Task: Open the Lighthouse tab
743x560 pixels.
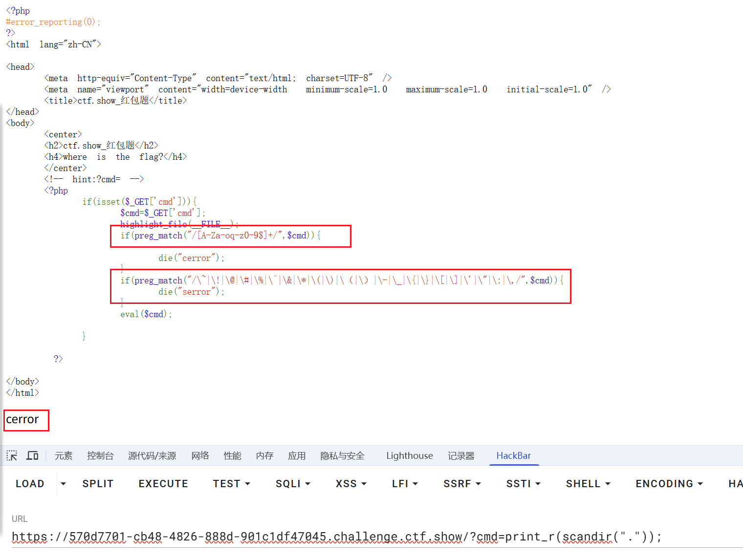Action: (409, 456)
